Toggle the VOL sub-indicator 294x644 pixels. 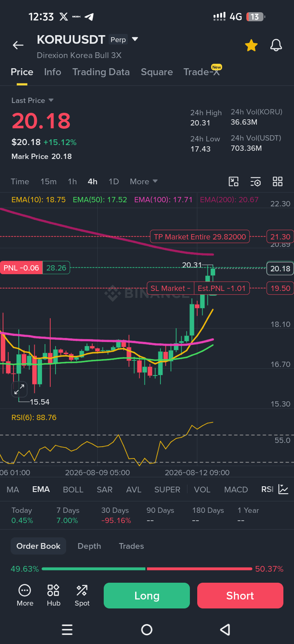(x=202, y=490)
